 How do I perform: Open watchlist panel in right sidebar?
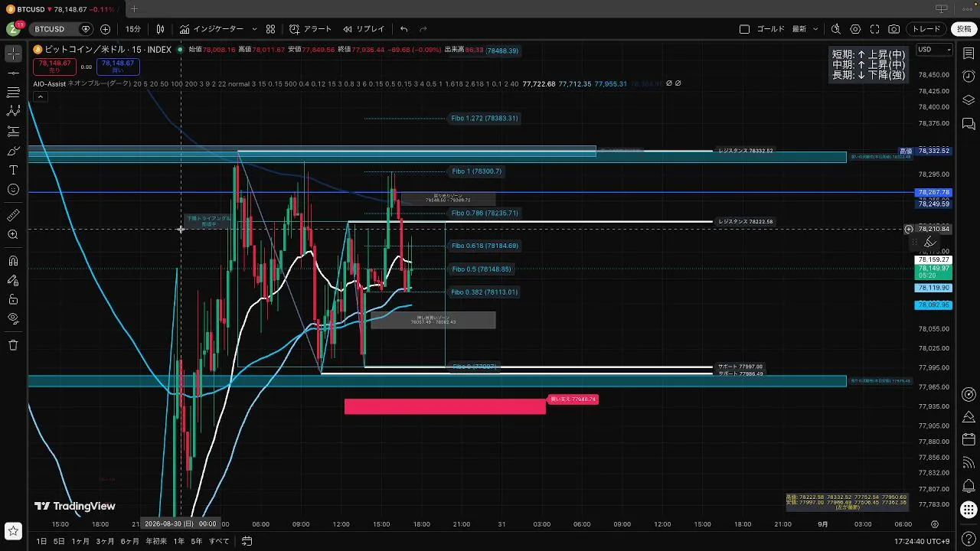pyautogui.click(x=969, y=53)
